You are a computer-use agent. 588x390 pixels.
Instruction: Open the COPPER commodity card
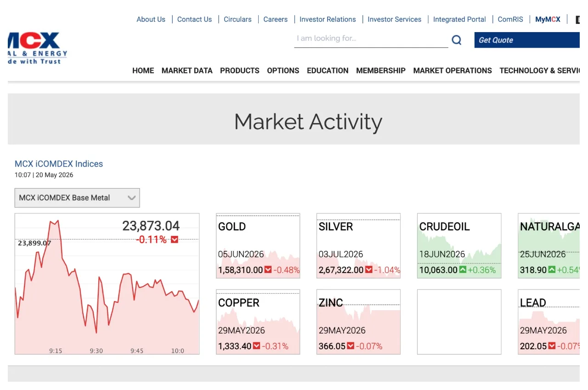258,322
